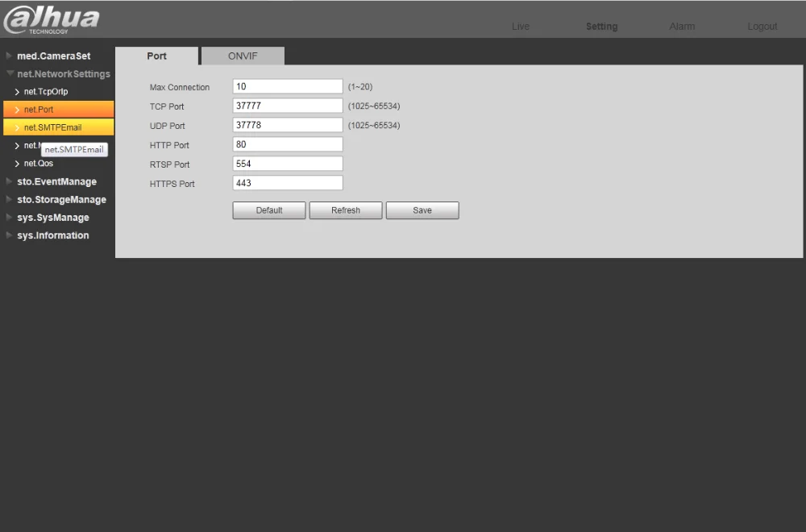Click the chevron beside net.SMTPEmail
The image size is (806, 532).
coord(17,128)
